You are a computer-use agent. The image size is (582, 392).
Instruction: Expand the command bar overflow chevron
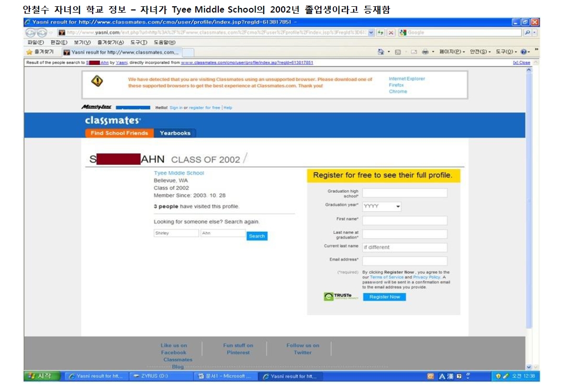pos(536,49)
